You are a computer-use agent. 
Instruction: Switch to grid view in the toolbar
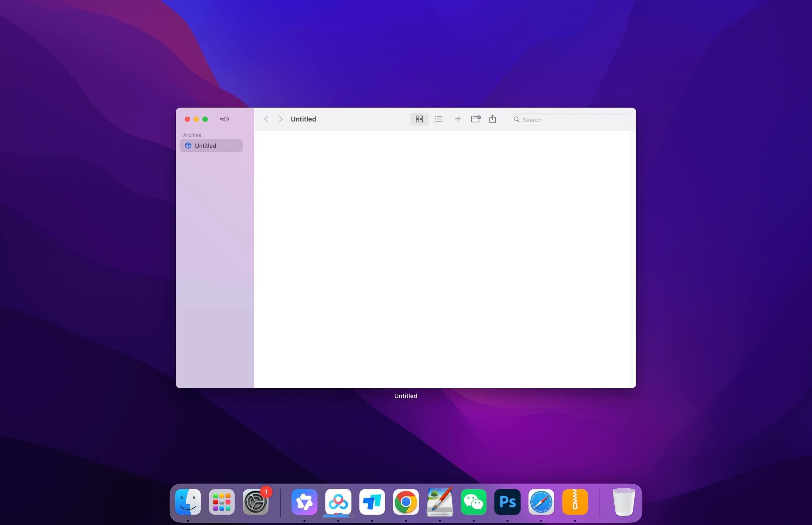point(419,119)
